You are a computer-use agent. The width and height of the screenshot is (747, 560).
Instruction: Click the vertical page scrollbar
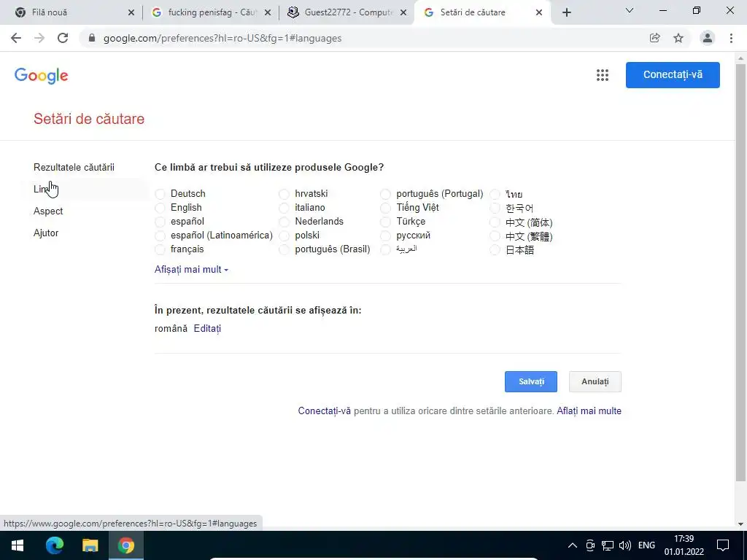740,271
